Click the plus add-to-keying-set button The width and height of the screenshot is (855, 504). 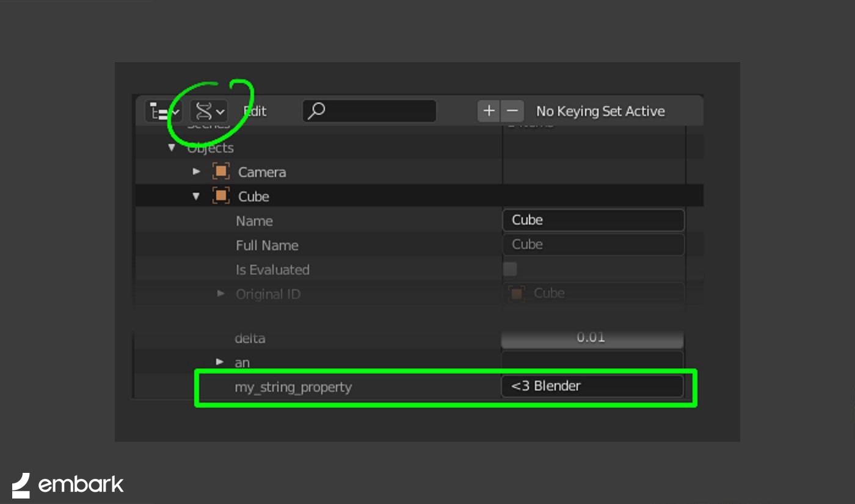point(489,111)
